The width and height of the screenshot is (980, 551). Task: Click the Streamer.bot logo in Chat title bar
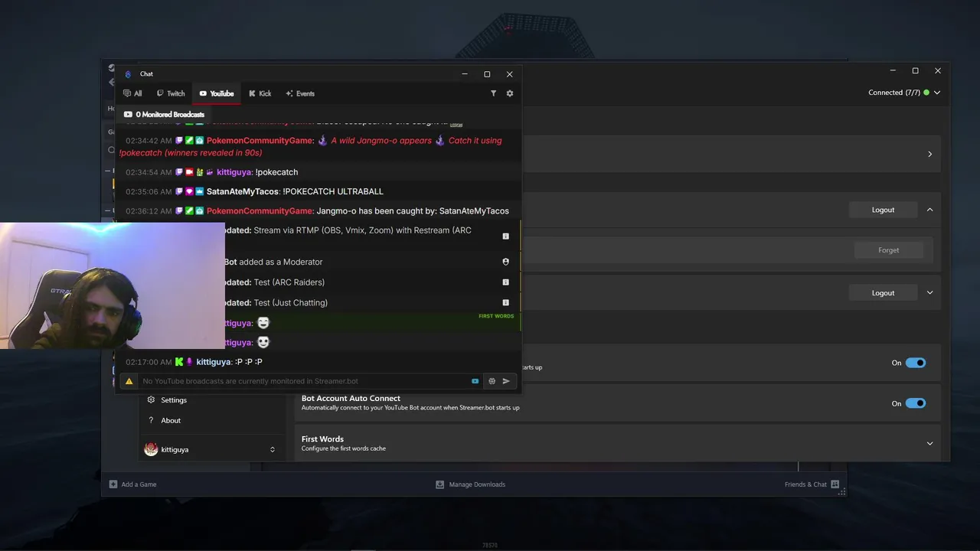coord(128,74)
